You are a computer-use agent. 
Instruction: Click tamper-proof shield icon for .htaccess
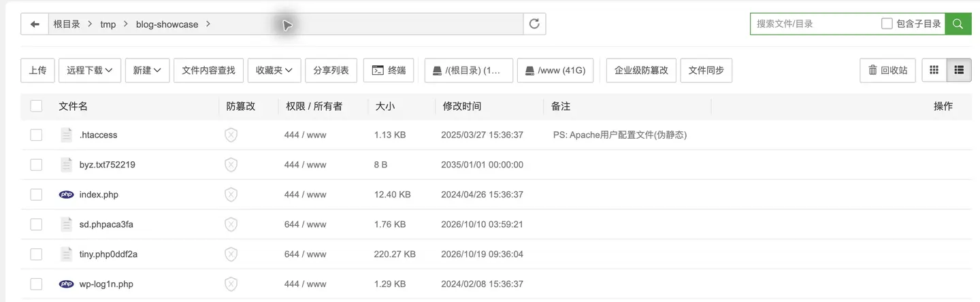tap(231, 135)
